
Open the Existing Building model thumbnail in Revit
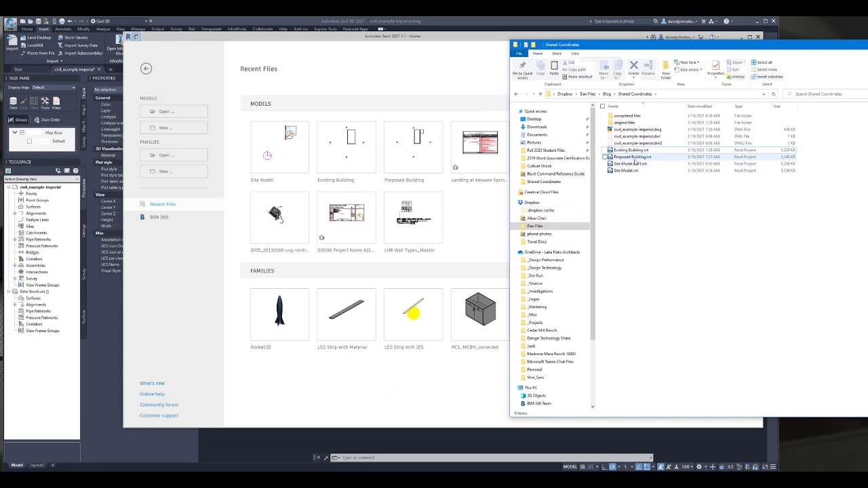[x=347, y=148]
